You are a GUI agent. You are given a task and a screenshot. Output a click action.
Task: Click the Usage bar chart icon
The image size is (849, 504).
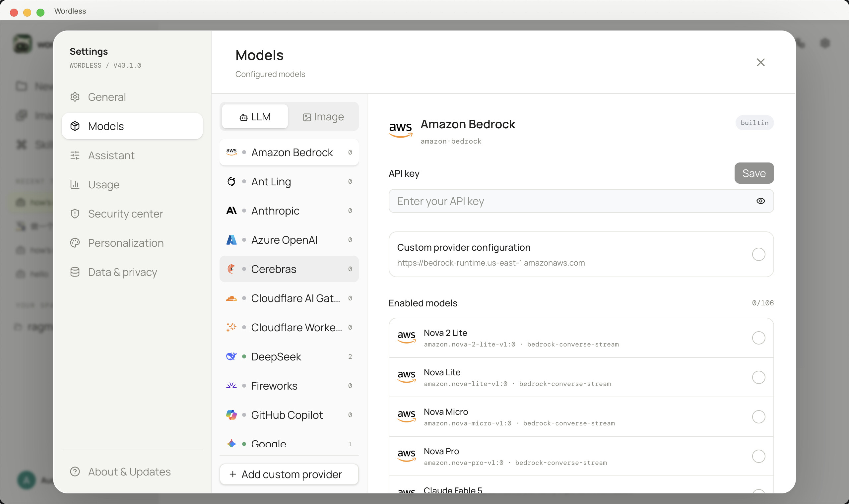pyautogui.click(x=75, y=185)
